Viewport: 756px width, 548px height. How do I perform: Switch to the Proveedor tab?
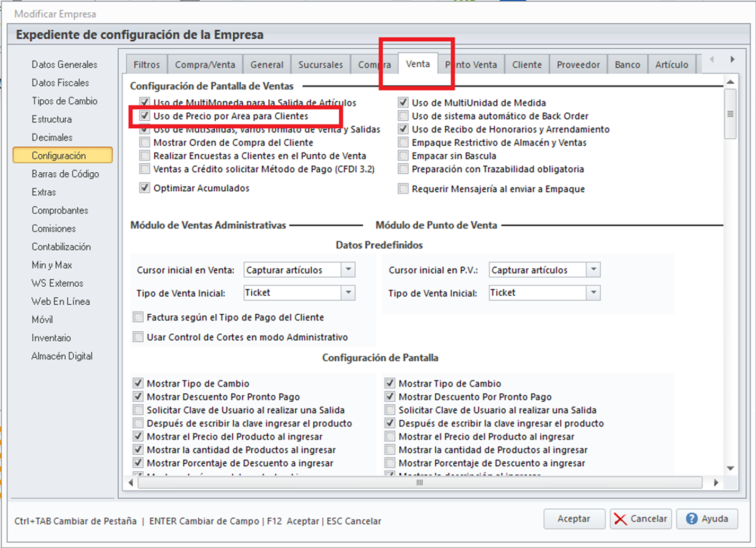[x=578, y=65]
